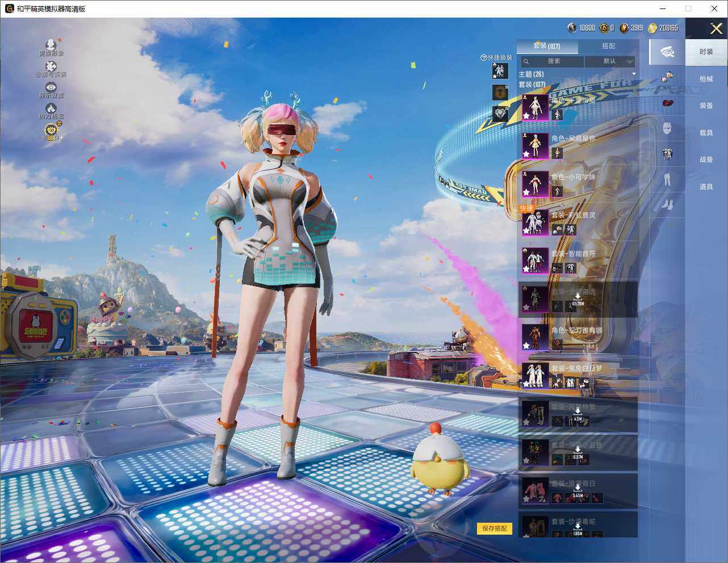Open the eye display settings icon
Viewport: 728px width, 563px height.
coord(51,87)
